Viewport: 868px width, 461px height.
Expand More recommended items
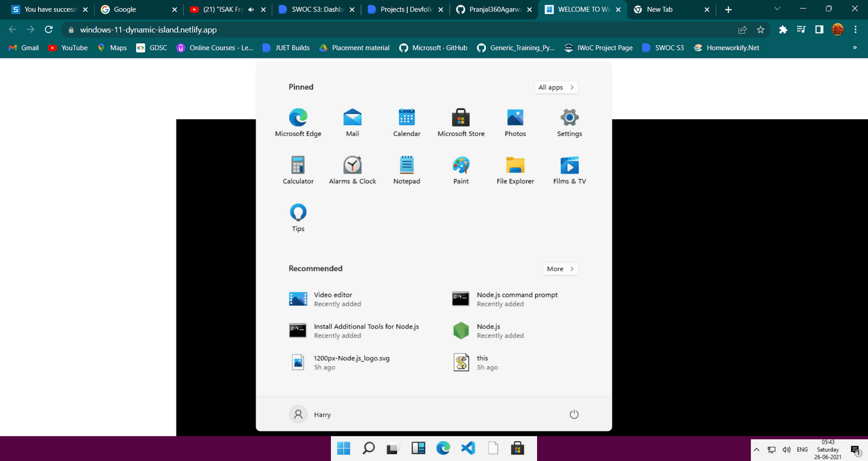pyautogui.click(x=560, y=269)
